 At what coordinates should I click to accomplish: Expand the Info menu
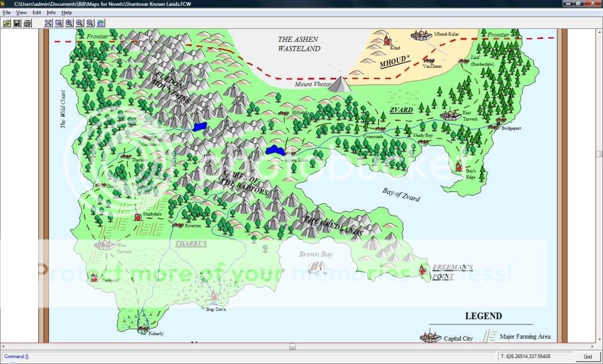click(51, 12)
